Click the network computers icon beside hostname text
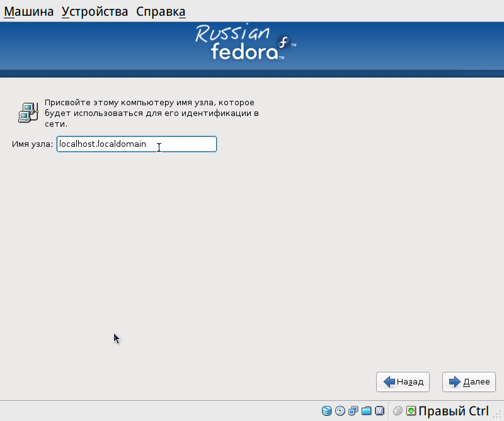The image size is (504, 421). tap(28, 113)
